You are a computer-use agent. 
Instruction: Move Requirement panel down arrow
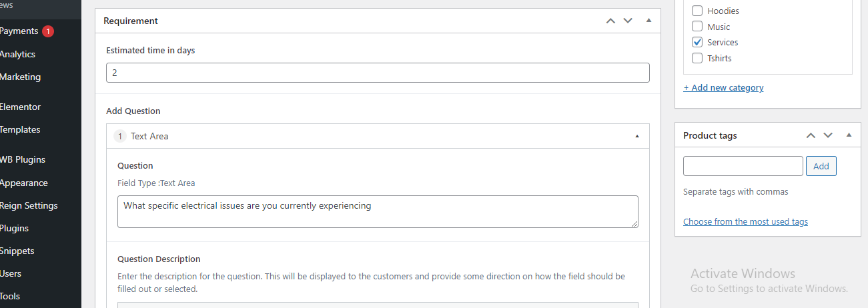point(628,21)
